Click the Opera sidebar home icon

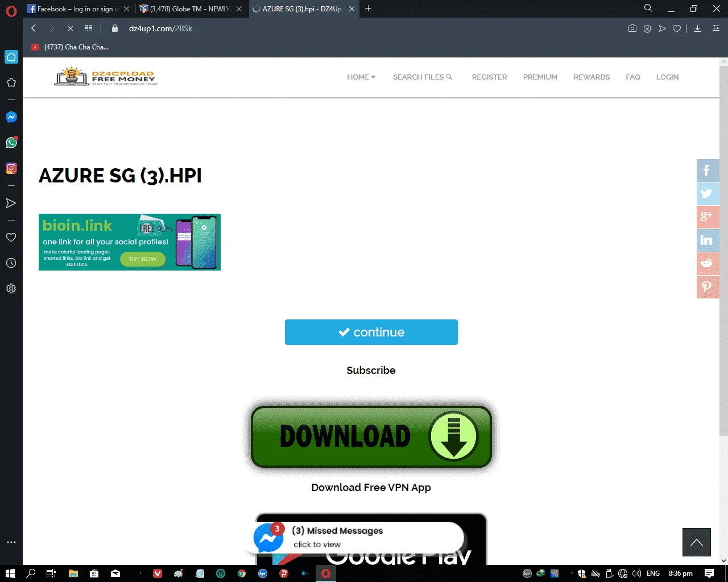11,57
